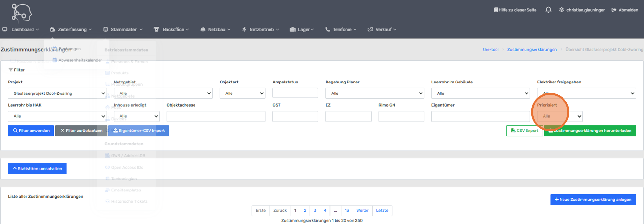Open the Begehung Planer dropdown
The image size is (644, 224).
tap(374, 93)
